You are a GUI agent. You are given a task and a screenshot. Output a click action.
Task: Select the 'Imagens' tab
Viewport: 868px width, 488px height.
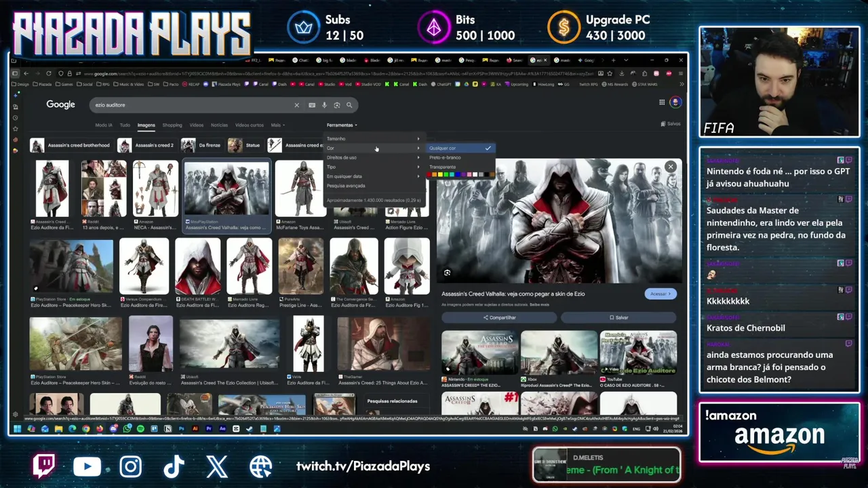click(146, 125)
